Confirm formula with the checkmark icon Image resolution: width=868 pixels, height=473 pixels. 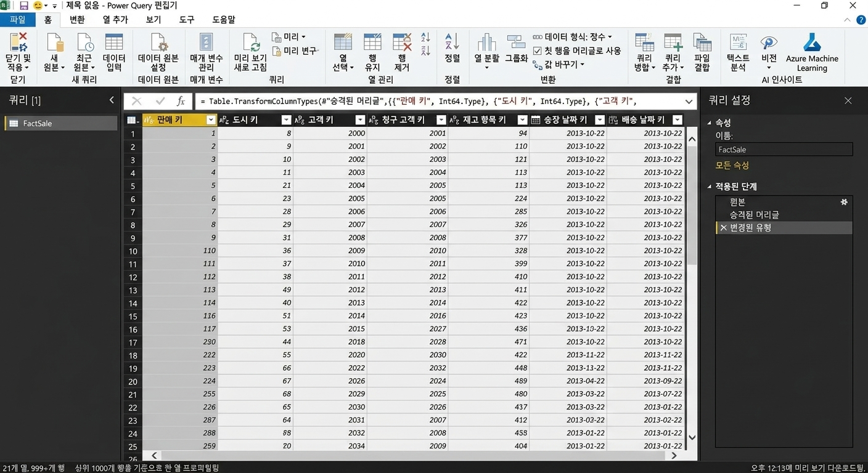160,101
